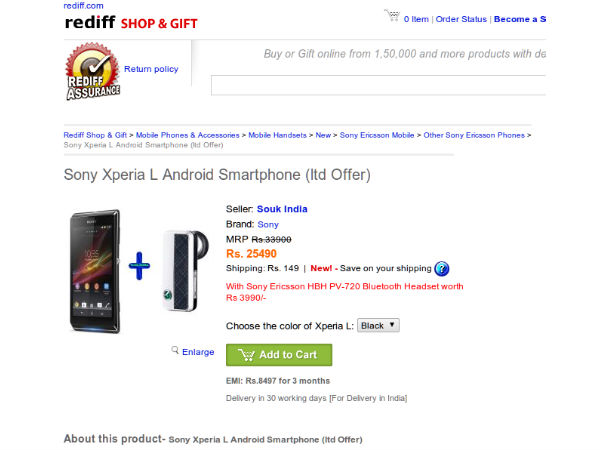Go to Mobile Phones & Accessories breadcrumb

point(188,135)
